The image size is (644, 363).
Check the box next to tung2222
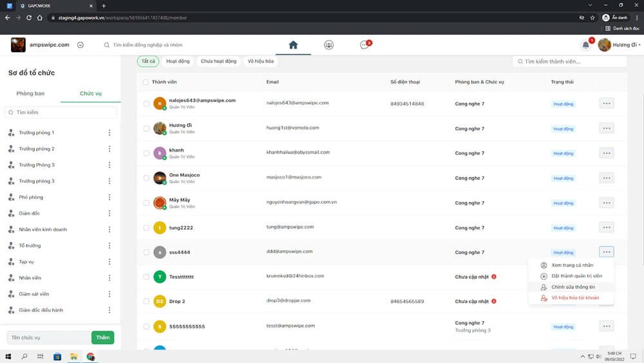[x=146, y=228]
